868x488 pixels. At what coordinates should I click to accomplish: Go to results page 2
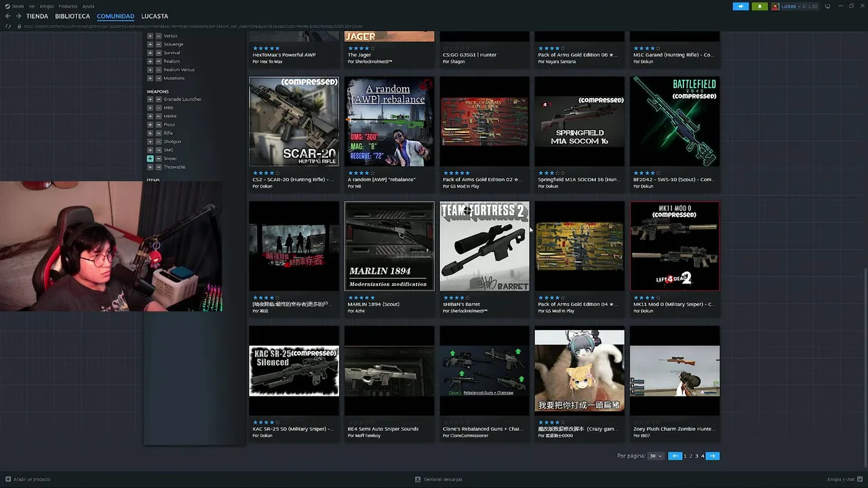point(691,456)
